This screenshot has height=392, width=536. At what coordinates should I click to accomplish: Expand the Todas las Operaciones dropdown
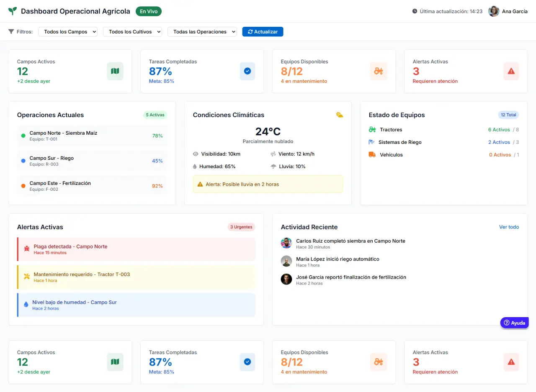click(x=202, y=31)
